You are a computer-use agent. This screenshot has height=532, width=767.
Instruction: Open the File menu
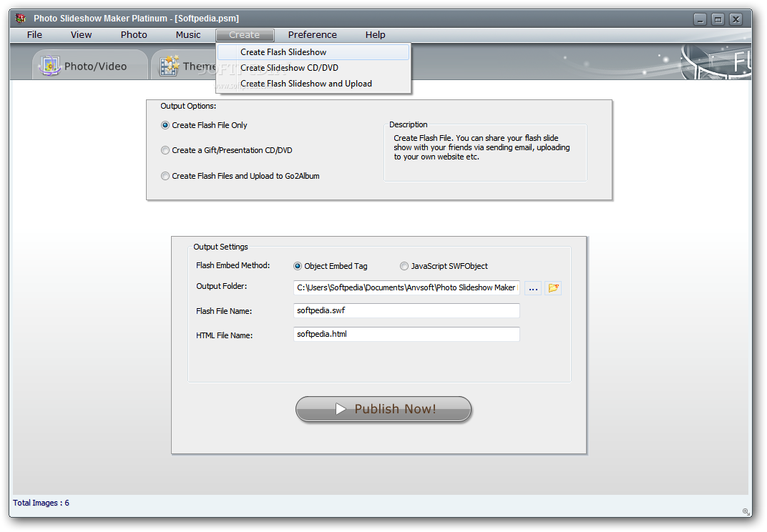(34, 35)
